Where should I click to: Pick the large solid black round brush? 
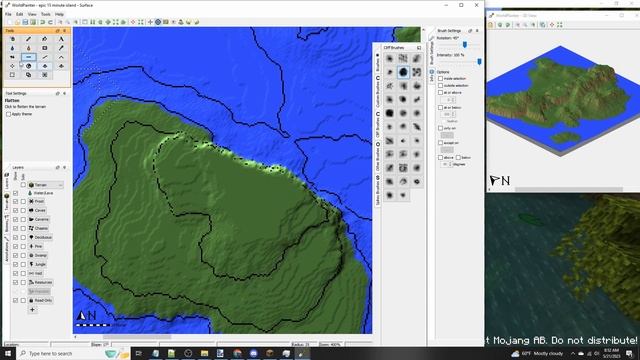click(390, 113)
